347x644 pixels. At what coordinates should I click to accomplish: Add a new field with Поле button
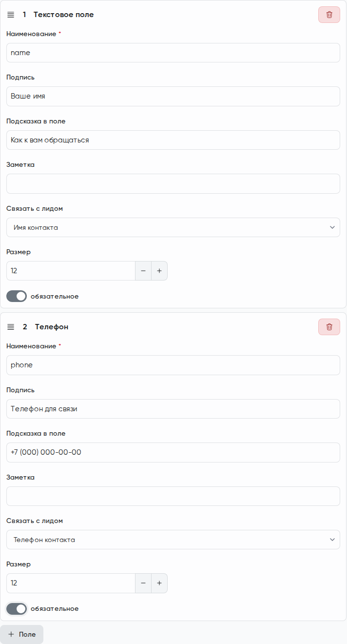tap(22, 634)
